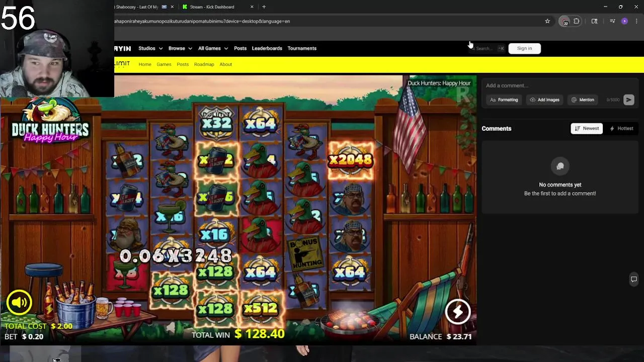Click Posts in the yellow bar

[183, 64]
